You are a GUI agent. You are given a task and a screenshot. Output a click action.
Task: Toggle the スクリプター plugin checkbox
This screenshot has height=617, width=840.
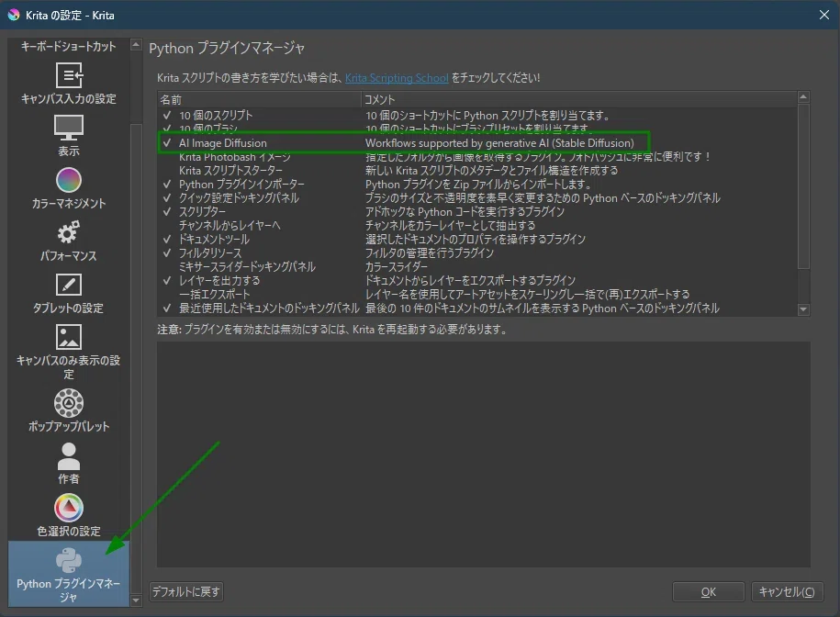(x=167, y=211)
